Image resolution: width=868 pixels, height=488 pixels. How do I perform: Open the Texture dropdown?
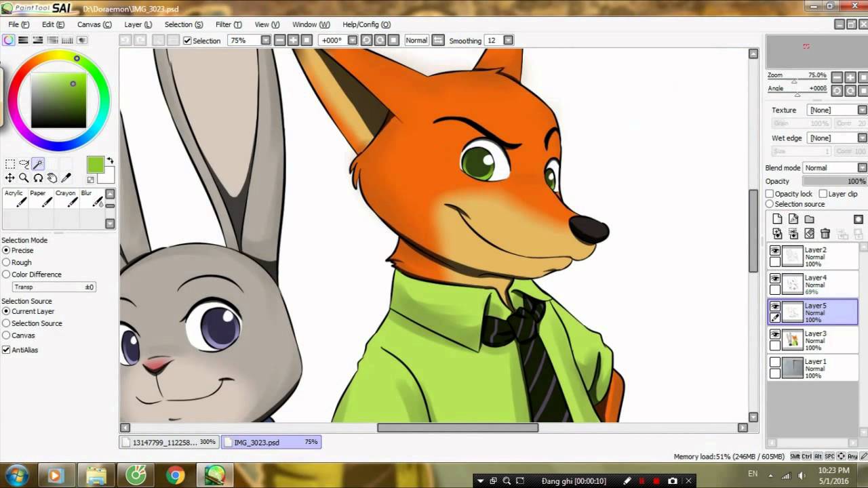863,110
